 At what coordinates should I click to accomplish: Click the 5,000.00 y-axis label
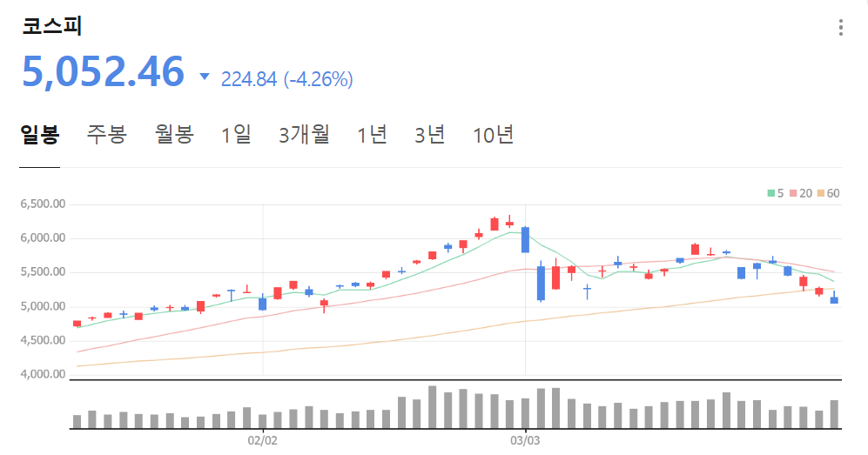pos(43,306)
